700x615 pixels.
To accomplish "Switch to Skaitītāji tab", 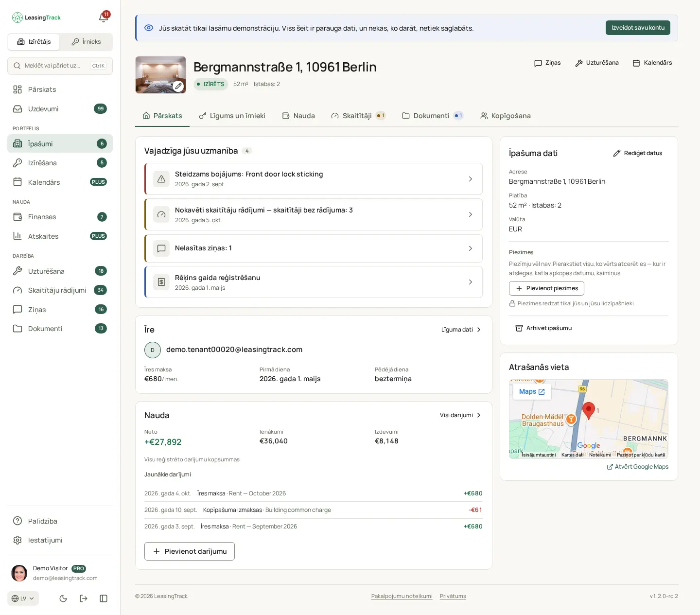I will (358, 116).
